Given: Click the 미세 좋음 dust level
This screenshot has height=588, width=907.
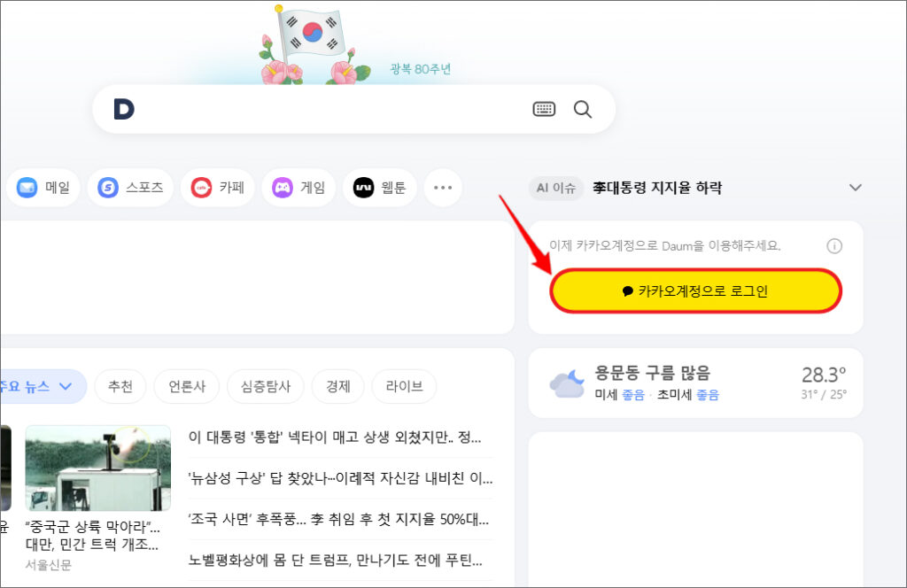Looking at the screenshot, I should point(619,395).
